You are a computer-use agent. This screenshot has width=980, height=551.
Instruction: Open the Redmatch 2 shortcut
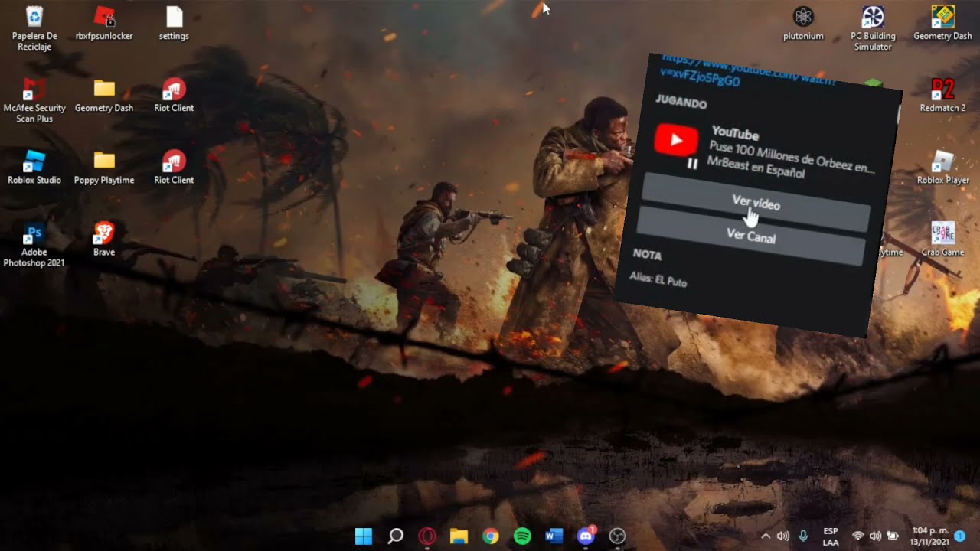[942, 95]
